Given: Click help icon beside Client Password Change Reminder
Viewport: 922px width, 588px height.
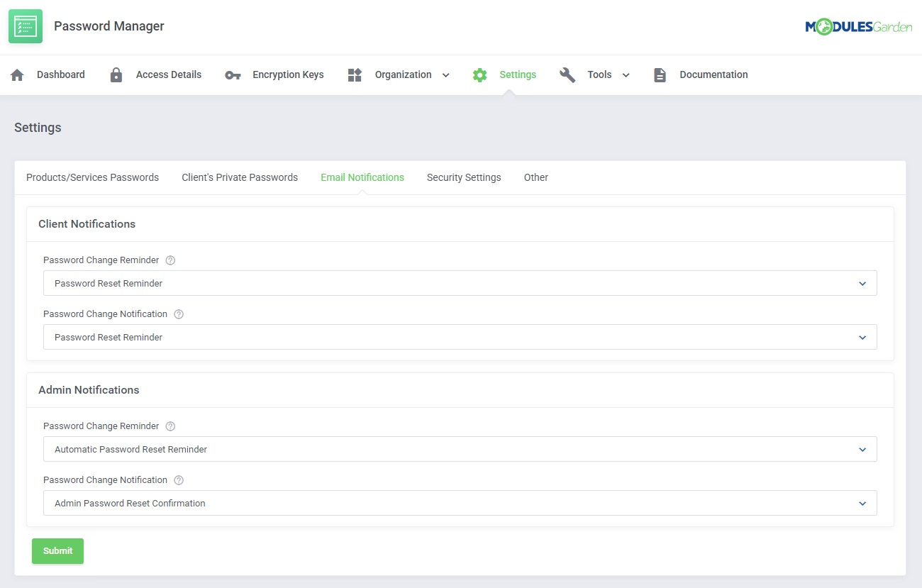Looking at the screenshot, I should (170, 260).
